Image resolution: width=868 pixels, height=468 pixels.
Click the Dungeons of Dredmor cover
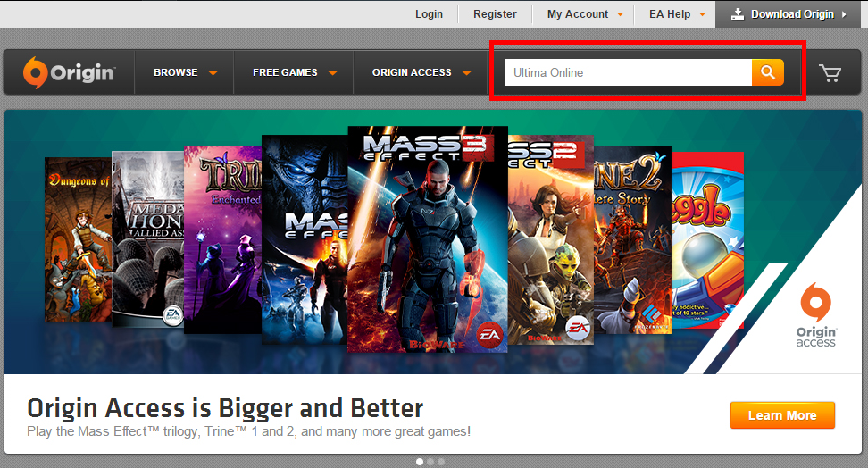click(x=78, y=239)
